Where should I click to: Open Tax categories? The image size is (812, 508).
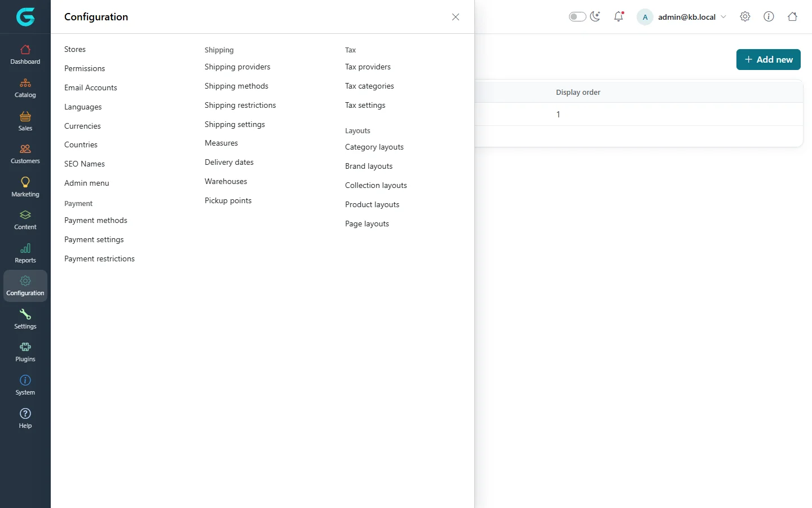pyautogui.click(x=369, y=86)
